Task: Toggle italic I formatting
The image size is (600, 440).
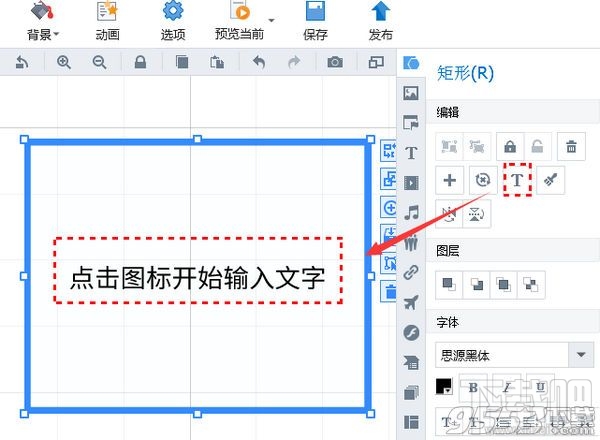Action: pyautogui.click(x=507, y=388)
